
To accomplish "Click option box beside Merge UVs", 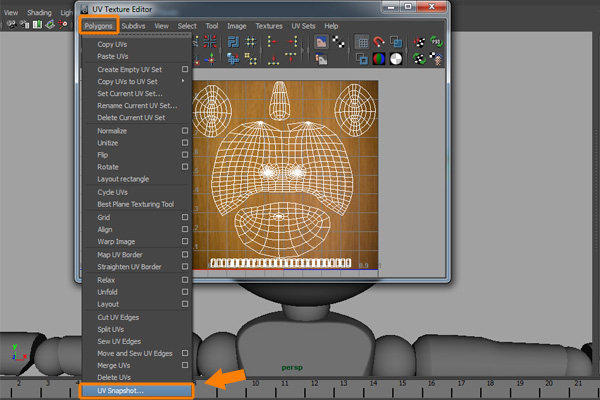I will 185,365.
